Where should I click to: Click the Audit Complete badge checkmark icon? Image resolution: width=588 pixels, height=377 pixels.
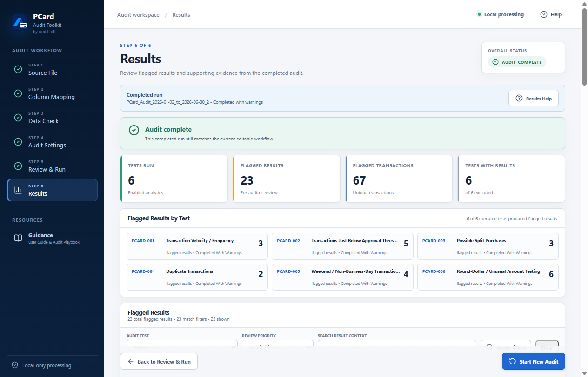point(495,62)
